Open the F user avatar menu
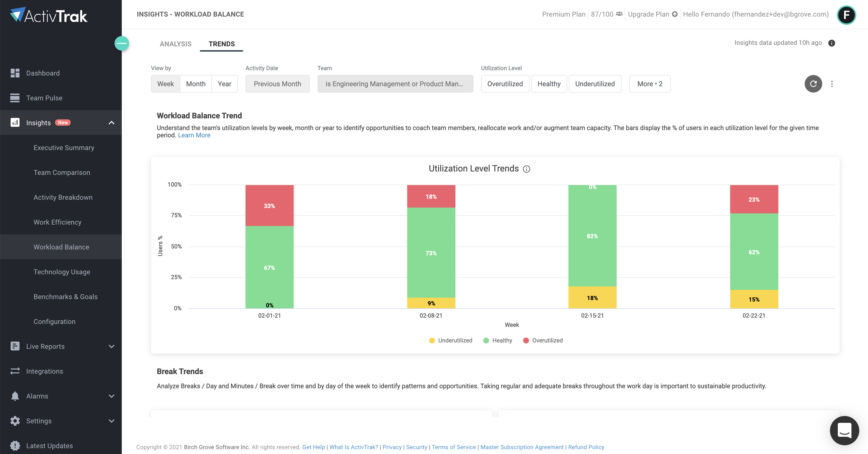The height and width of the screenshot is (454, 868). (x=846, y=15)
